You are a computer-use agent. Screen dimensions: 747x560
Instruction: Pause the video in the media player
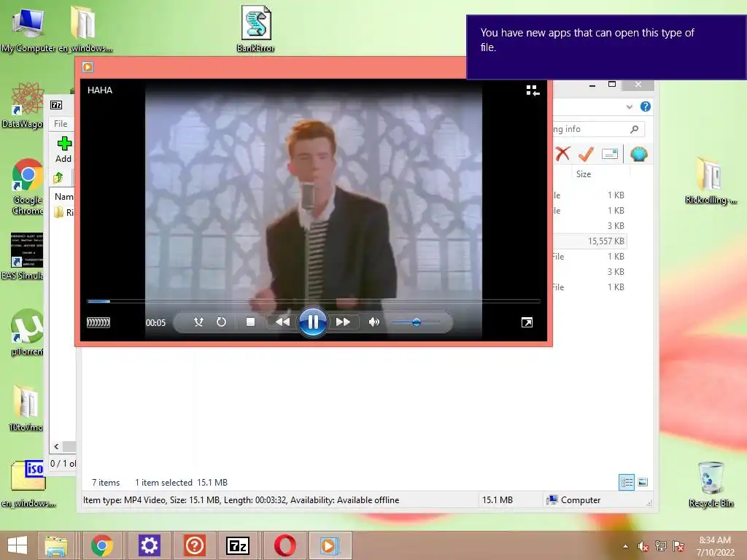[x=312, y=322]
